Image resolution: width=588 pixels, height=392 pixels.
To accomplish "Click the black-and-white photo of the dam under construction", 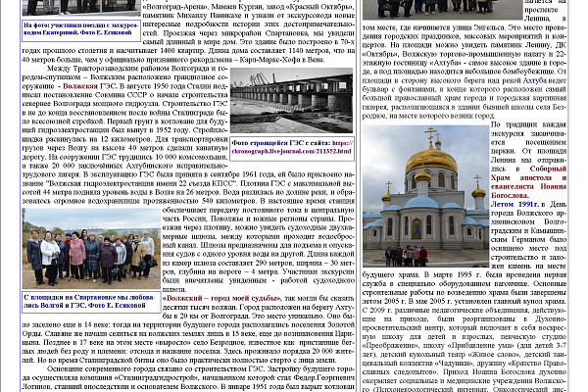I will [x=291, y=100].
